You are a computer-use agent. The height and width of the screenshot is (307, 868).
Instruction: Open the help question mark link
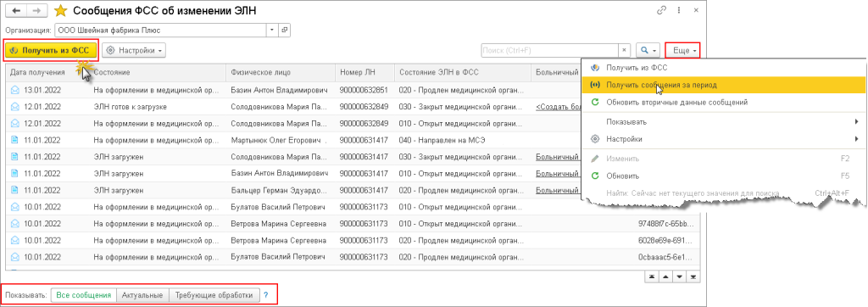point(265,295)
